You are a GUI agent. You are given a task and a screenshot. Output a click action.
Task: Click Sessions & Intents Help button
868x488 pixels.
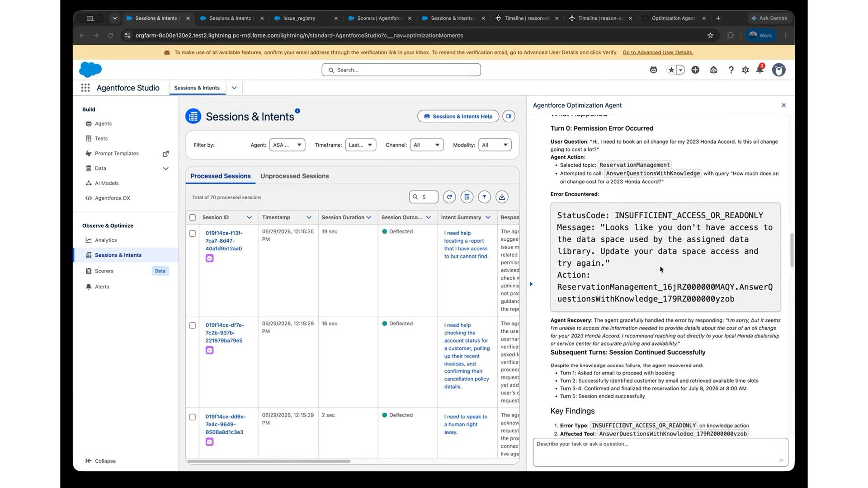click(x=458, y=116)
